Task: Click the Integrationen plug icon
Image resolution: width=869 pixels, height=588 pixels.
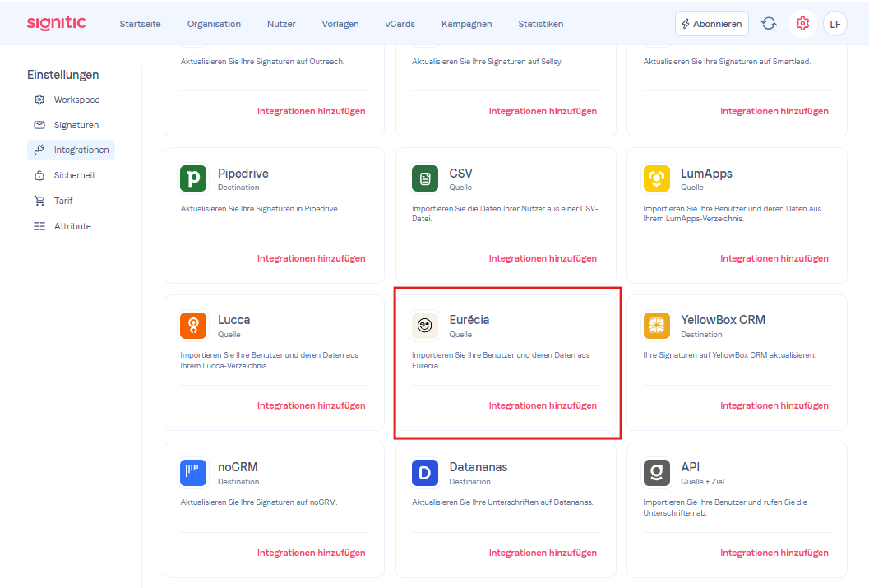Action: pos(39,150)
